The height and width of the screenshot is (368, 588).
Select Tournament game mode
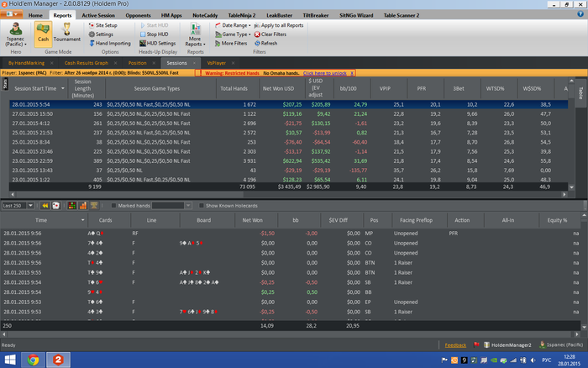[x=66, y=34]
